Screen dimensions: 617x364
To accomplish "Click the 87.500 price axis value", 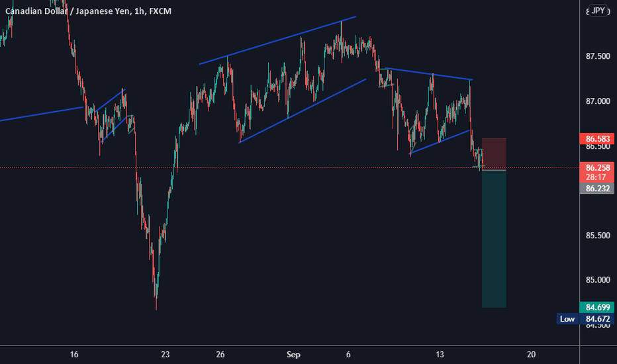I will click(x=598, y=57).
